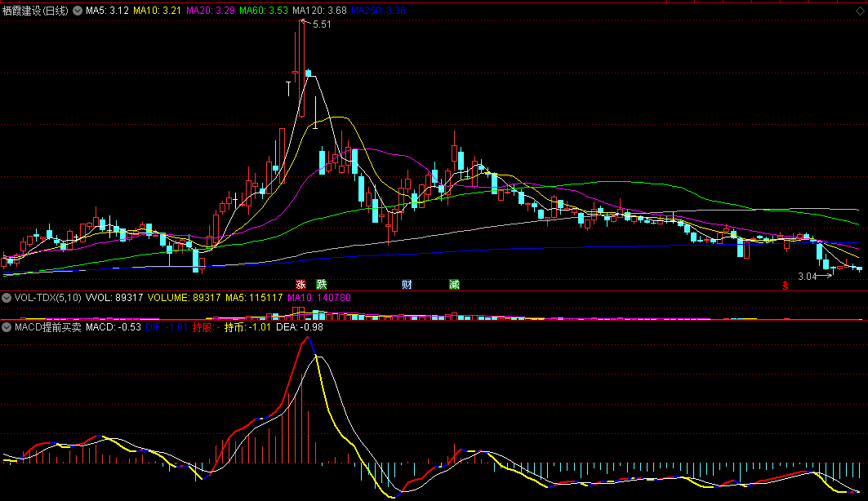Click the 持币: -1.01 value label
Image resolution: width=868 pixels, height=501 pixels.
pos(247,327)
